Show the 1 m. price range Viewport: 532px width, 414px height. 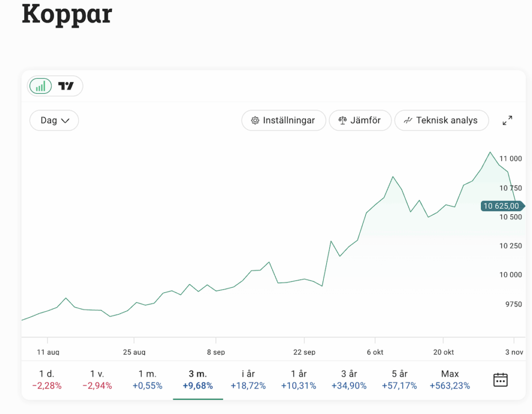pyautogui.click(x=148, y=380)
